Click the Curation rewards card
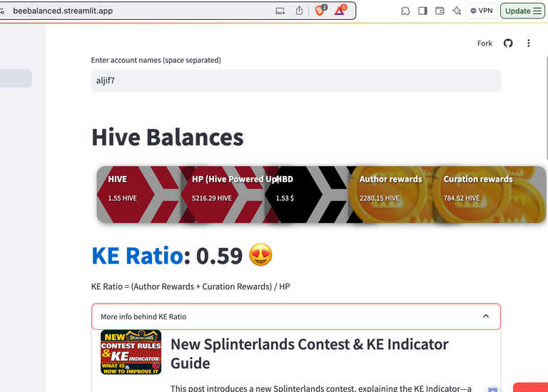Viewport: 548px width, 392px height. tap(489, 195)
